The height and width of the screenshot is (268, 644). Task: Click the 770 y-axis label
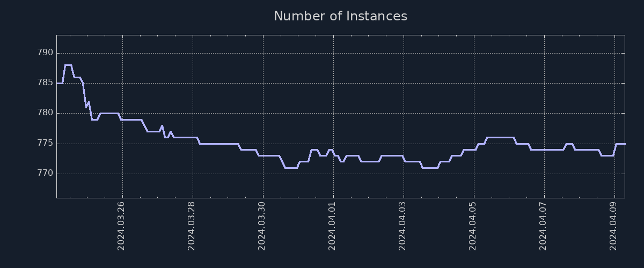coord(45,174)
